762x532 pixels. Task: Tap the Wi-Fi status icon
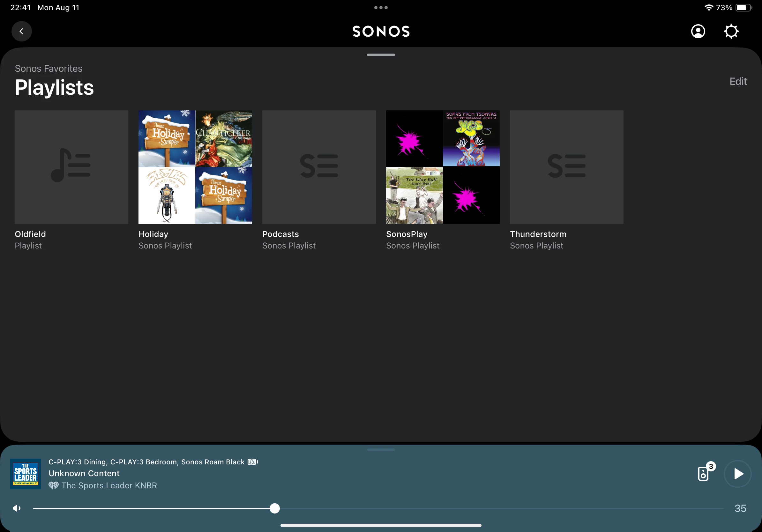708,8
